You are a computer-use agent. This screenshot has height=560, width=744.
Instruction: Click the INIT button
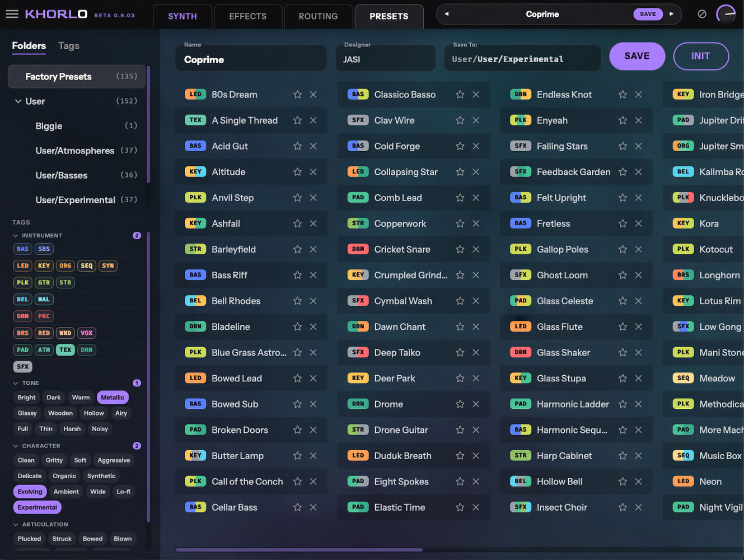(701, 56)
